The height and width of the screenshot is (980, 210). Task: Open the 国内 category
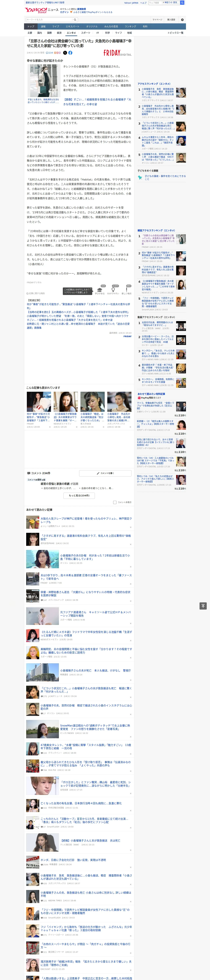tap(40, 33)
